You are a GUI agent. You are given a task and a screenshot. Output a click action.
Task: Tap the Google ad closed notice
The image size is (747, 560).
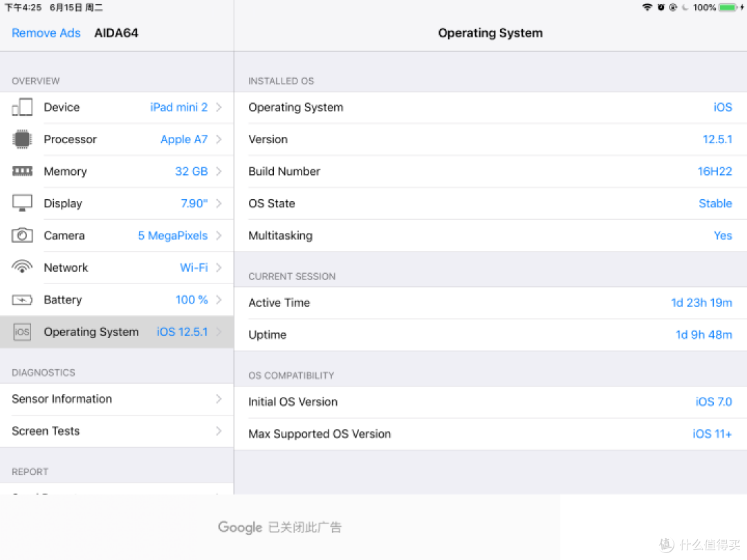click(x=279, y=527)
